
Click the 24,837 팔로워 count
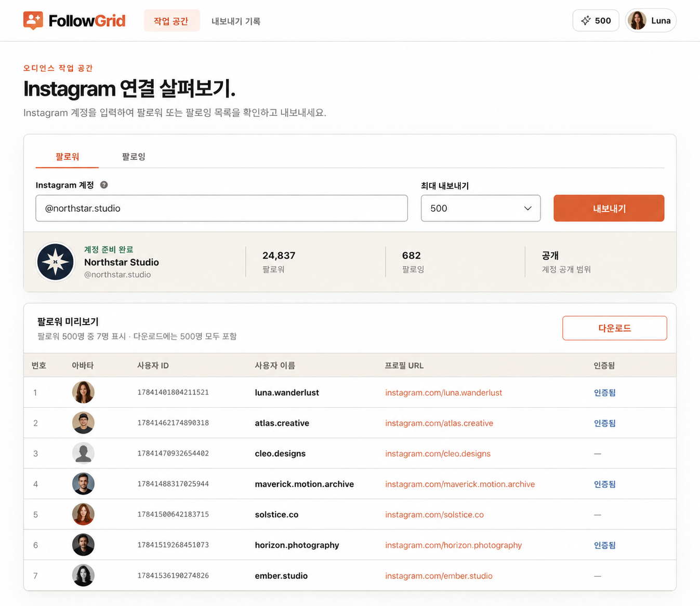tap(279, 255)
